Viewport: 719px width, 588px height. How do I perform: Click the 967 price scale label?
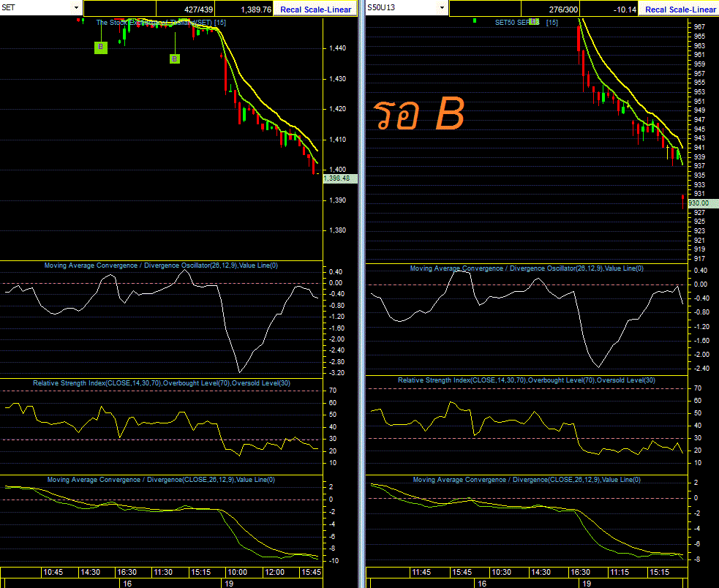click(x=699, y=27)
